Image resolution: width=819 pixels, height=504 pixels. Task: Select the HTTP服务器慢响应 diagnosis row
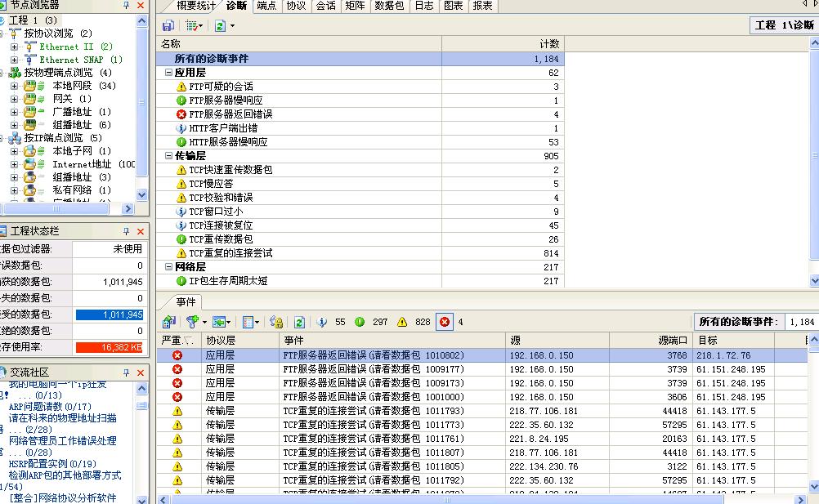[360, 142]
